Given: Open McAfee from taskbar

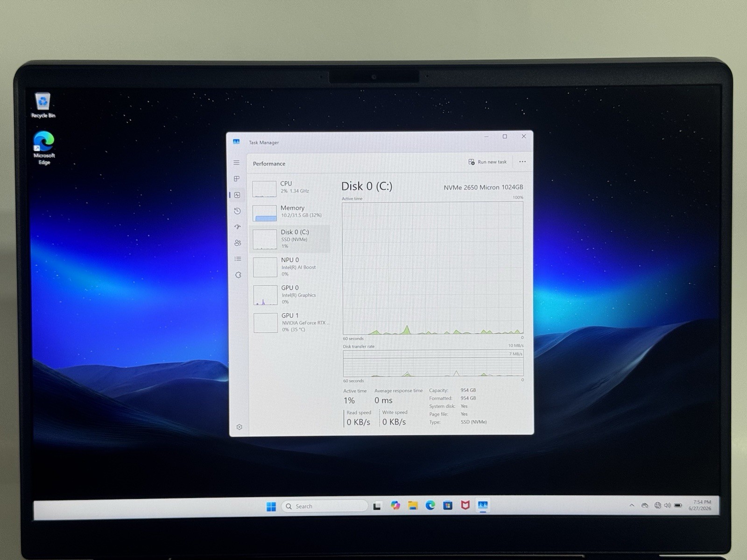Looking at the screenshot, I should tap(465, 505).
